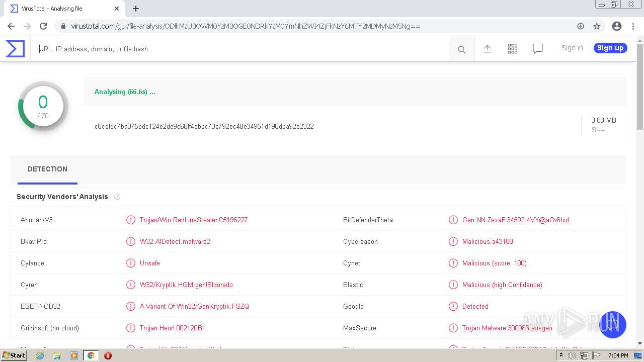
Task: Close the VirusTotal browser tab
Action: pyautogui.click(x=117, y=9)
